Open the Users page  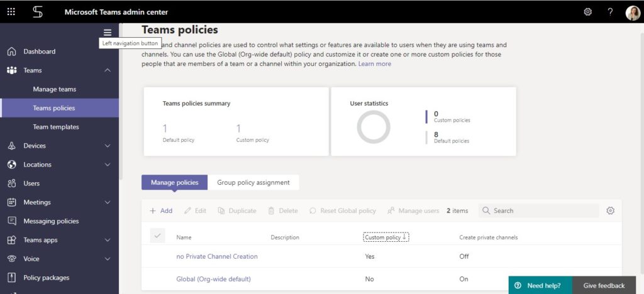[31, 183]
